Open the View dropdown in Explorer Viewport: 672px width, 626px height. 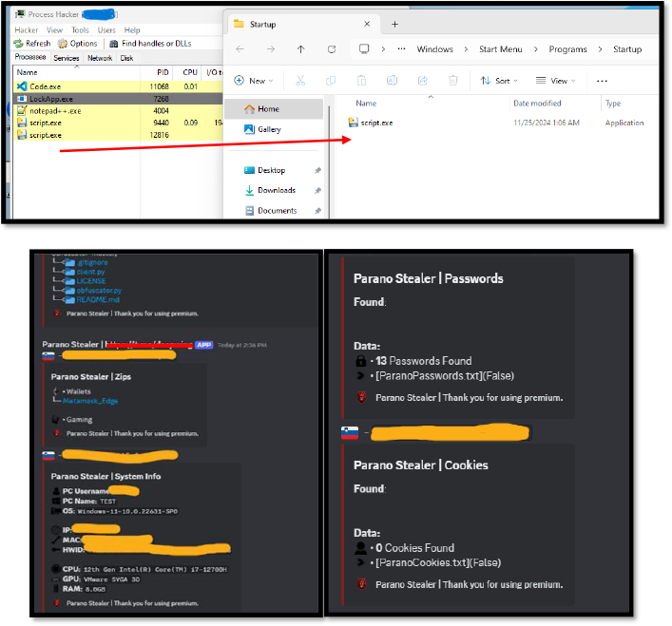(555, 81)
